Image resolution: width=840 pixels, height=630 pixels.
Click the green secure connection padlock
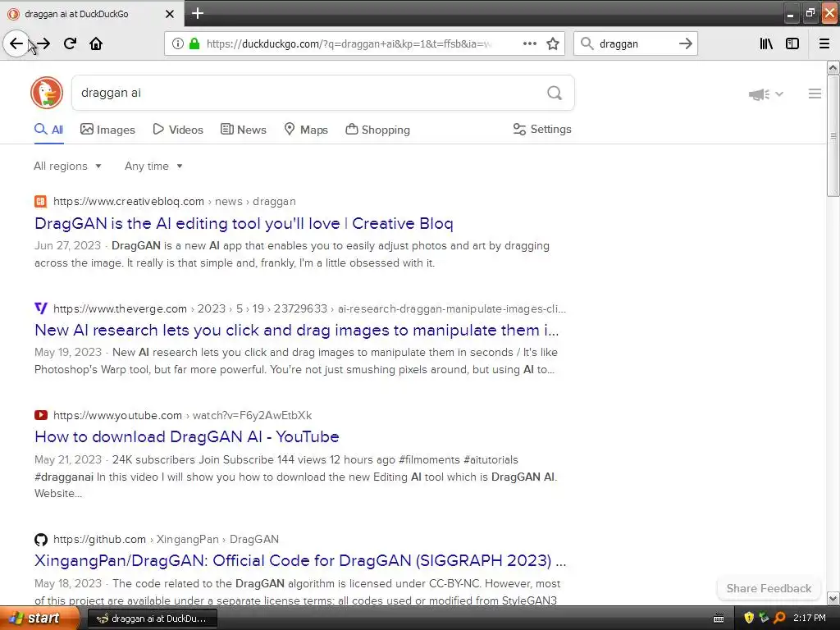coord(194,43)
